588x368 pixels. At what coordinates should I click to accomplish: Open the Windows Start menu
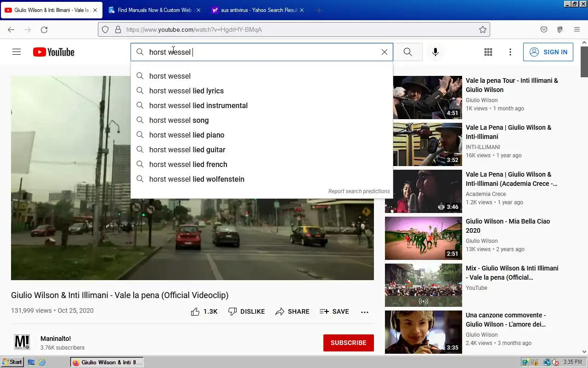point(12,362)
